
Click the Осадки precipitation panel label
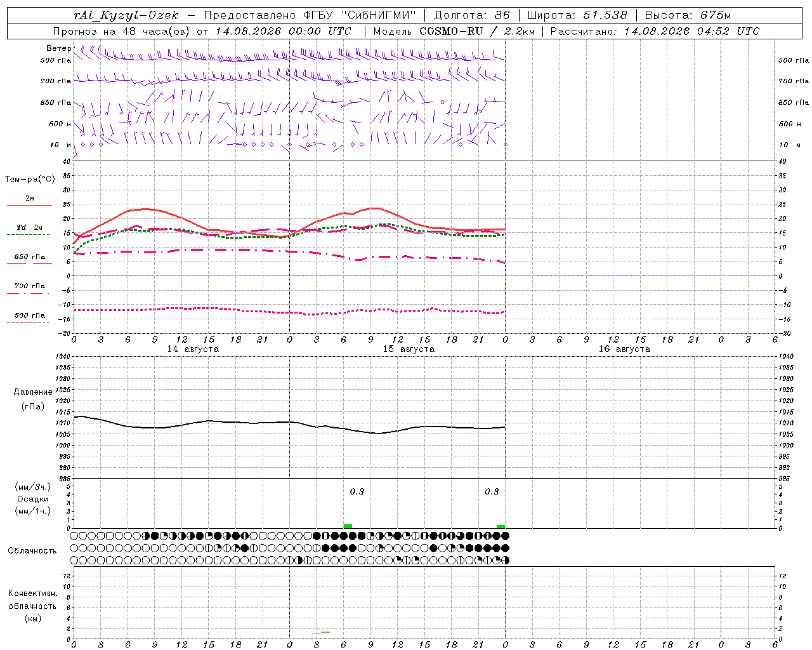33,499
